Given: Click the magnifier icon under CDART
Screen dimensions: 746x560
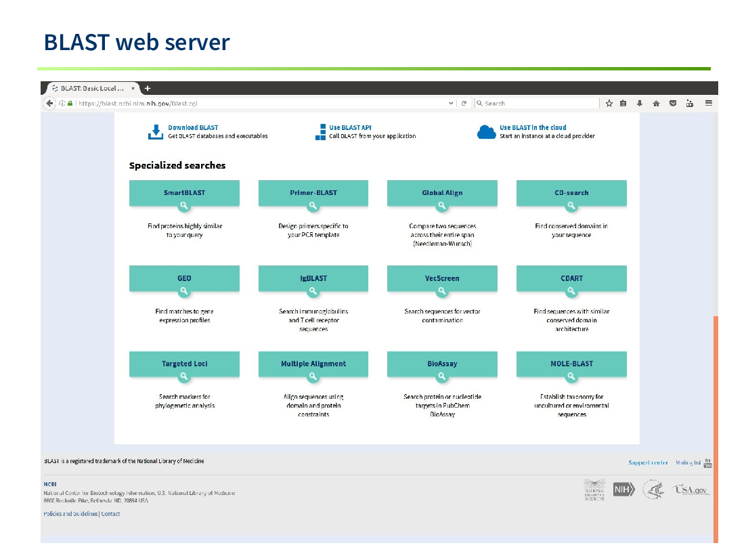Looking at the screenshot, I should point(571,291).
